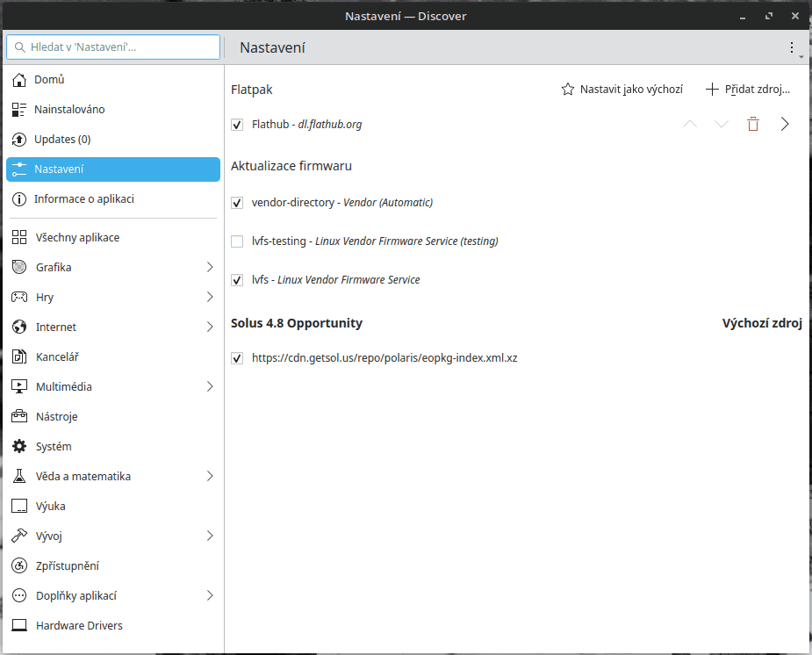The width and height of the screenshot is (812, 655).
Task: Click the Systém gear icon
Action: (19, 447)
